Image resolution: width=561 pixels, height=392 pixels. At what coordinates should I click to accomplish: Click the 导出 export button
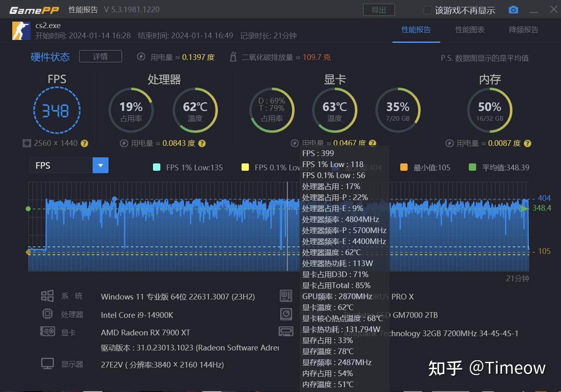379,10
